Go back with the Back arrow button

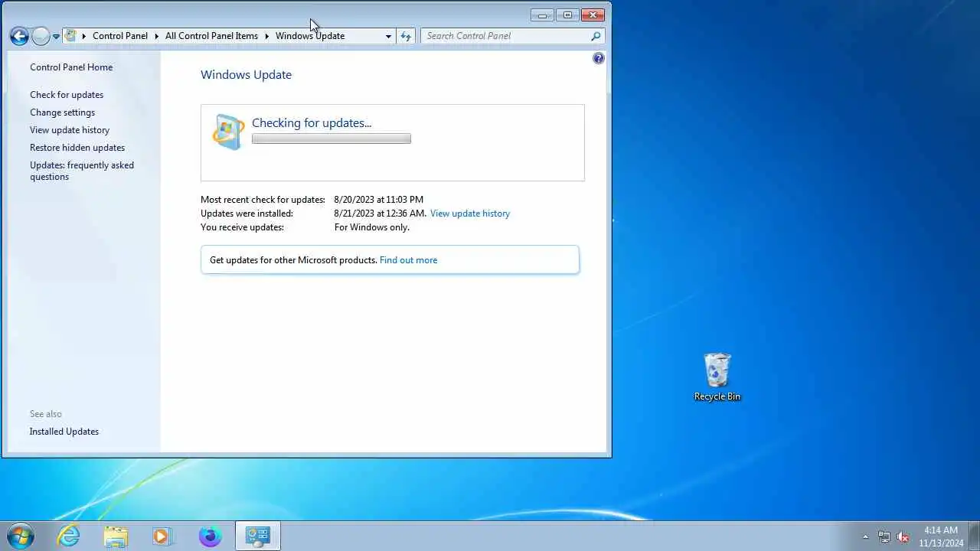(19, 36)
